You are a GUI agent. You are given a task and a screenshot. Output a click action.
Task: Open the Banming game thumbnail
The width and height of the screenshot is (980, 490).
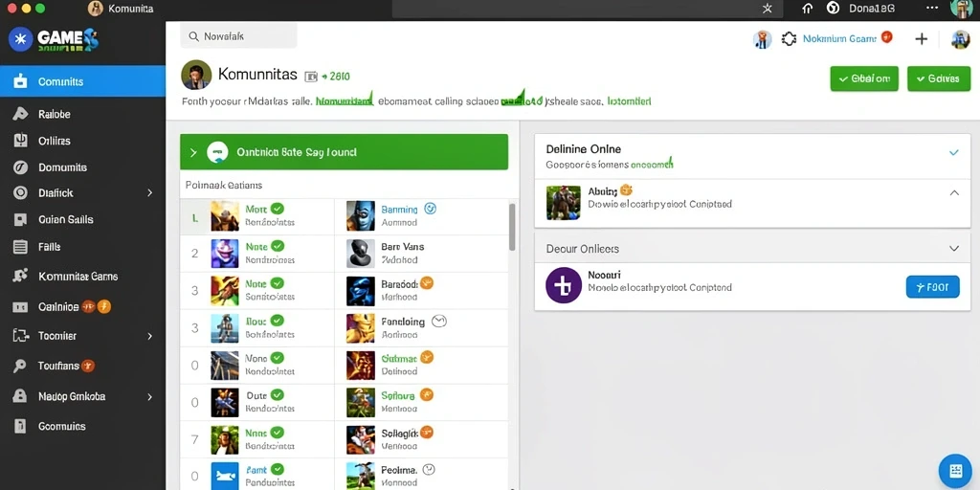(x=361, y=215)
